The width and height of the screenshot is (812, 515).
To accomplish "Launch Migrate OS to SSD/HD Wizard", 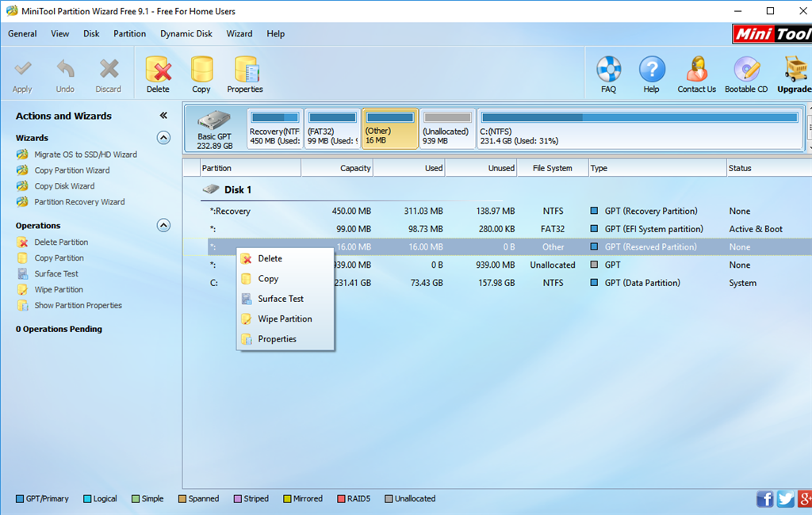I will (86, 154).
